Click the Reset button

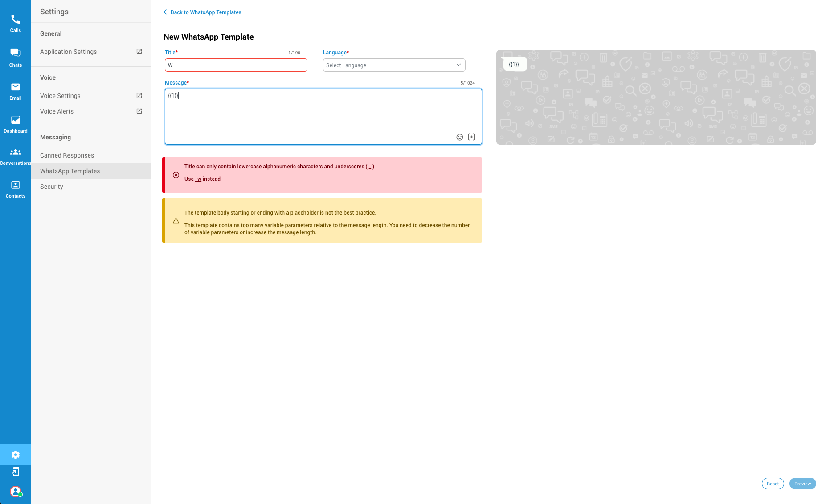pyautogui.click(x=773, y=484)
